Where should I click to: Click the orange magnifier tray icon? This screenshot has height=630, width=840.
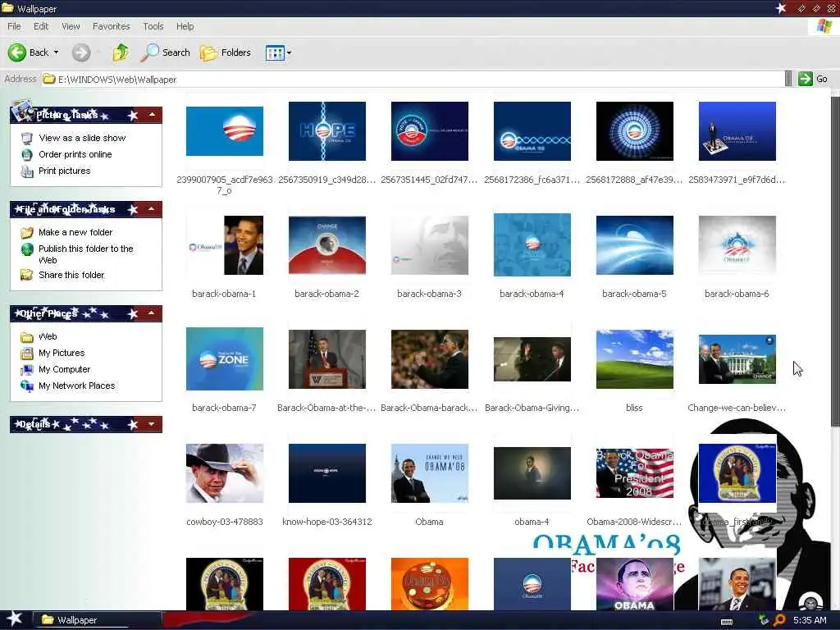[x=779, y=620]
